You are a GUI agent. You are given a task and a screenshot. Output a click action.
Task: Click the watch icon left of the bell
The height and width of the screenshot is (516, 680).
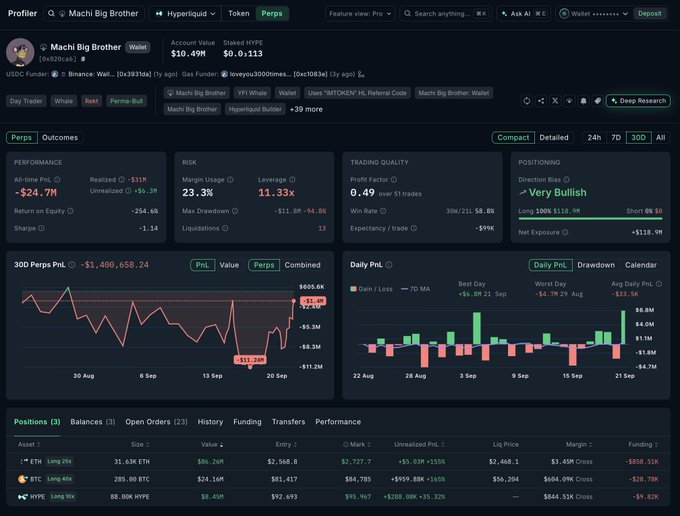coord(569,101)
